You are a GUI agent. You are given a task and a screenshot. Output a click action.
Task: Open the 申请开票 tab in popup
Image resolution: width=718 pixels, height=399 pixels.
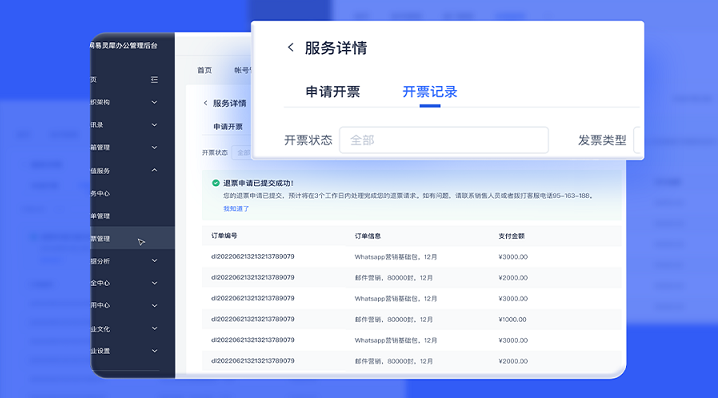pos(333,92)
